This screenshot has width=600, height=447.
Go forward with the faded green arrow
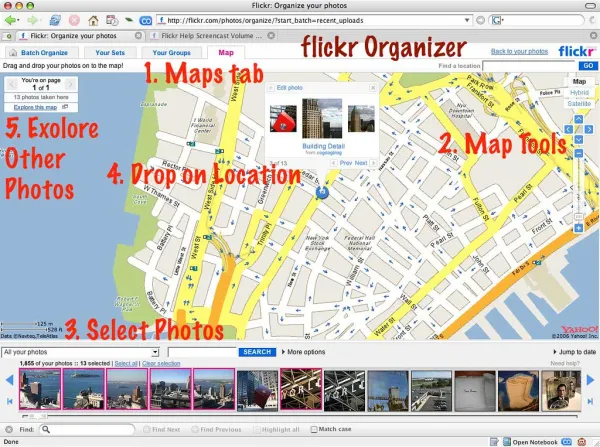(x=33, y=20)
